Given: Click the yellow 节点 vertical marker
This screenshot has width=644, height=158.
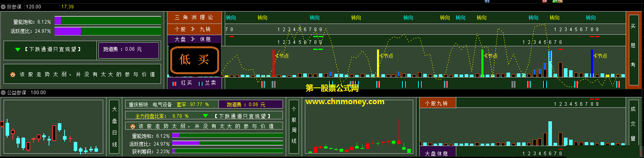Looking at the screenshot, I should click(x=378, y=63).
